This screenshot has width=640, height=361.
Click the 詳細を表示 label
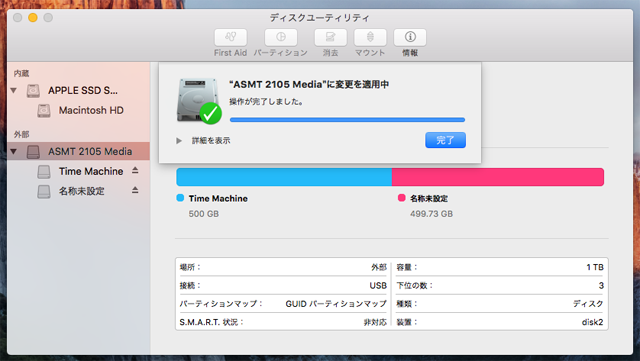click(211, 141)
